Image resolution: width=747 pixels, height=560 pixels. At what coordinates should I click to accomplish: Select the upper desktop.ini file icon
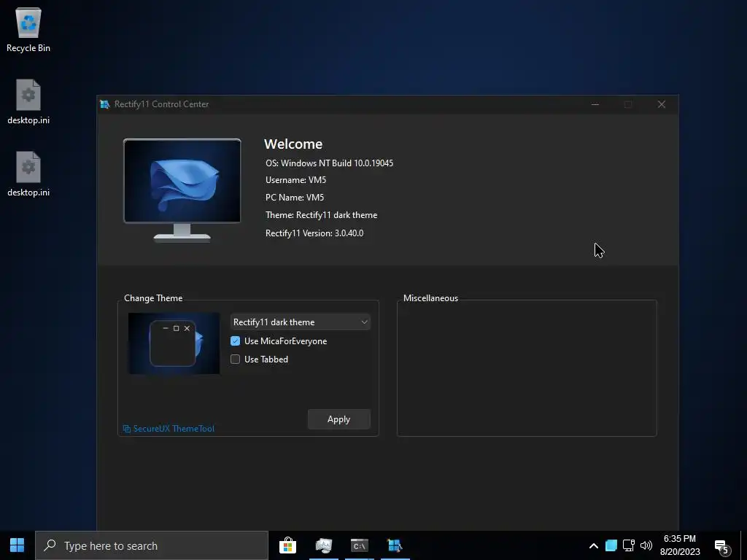pos(28,102)
